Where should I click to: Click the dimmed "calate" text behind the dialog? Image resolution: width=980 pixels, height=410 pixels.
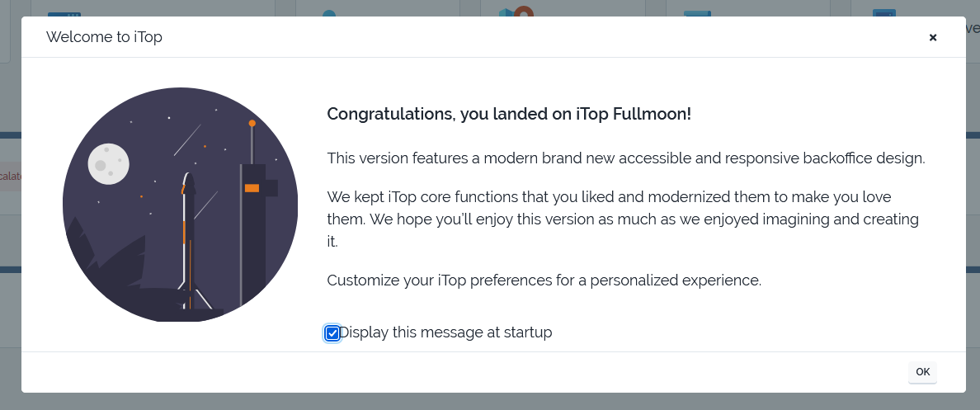coord(11,176)
